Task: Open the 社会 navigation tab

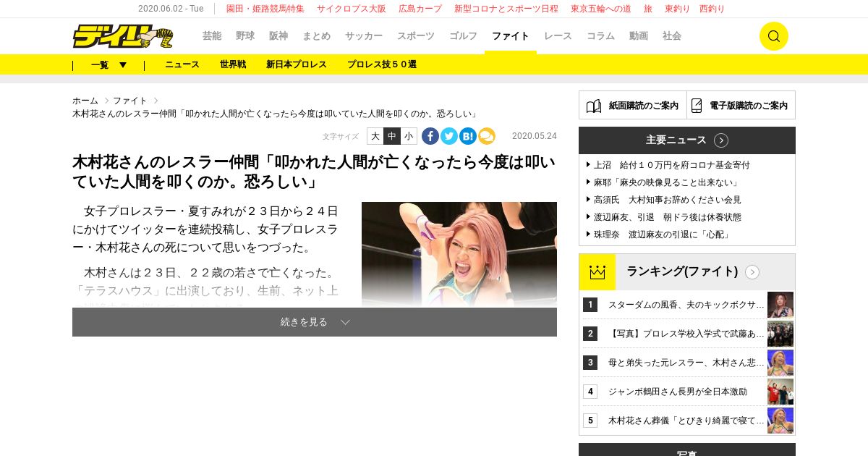Action: tap(672, 36)
